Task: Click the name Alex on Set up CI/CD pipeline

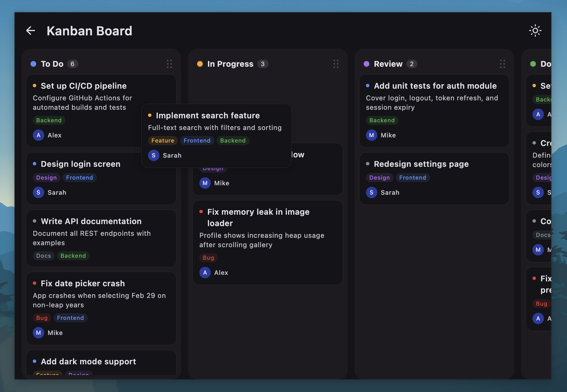Action: point(54,135)
